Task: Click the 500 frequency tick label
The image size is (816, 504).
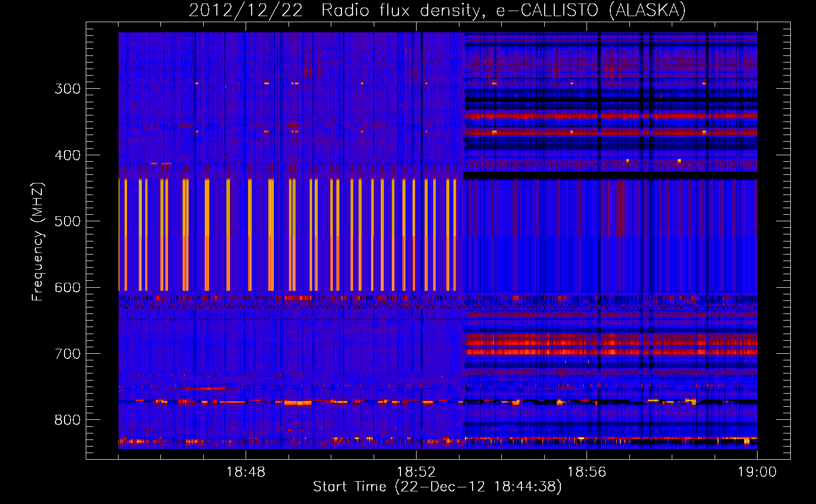Action: [68, 221]
